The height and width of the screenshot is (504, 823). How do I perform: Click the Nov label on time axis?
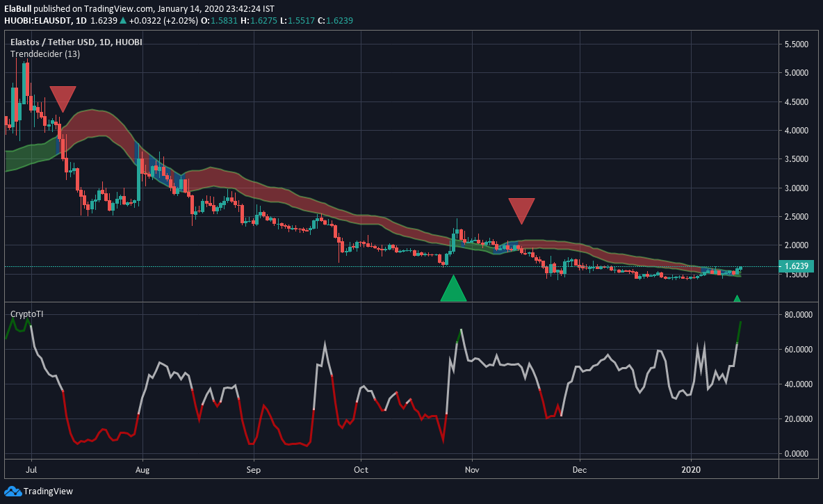click(472, 469)
